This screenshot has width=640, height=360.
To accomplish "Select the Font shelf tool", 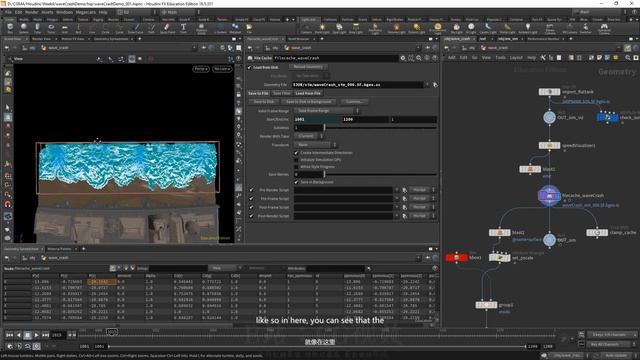I will (x=183, y=28).
